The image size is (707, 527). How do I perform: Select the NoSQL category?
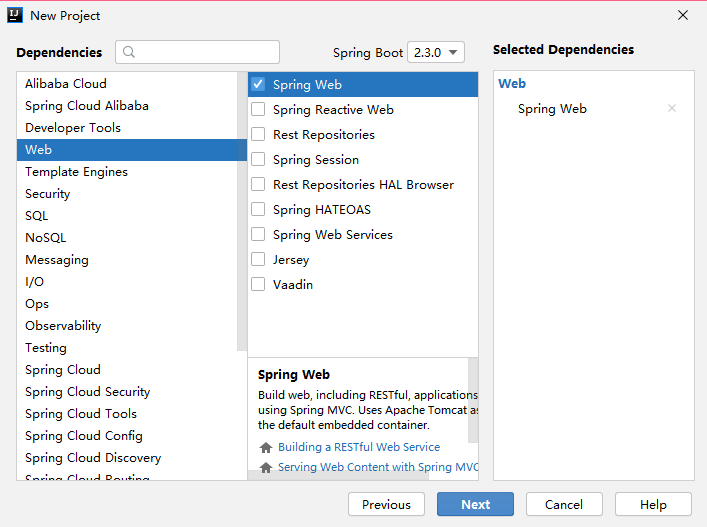point(127,238)
